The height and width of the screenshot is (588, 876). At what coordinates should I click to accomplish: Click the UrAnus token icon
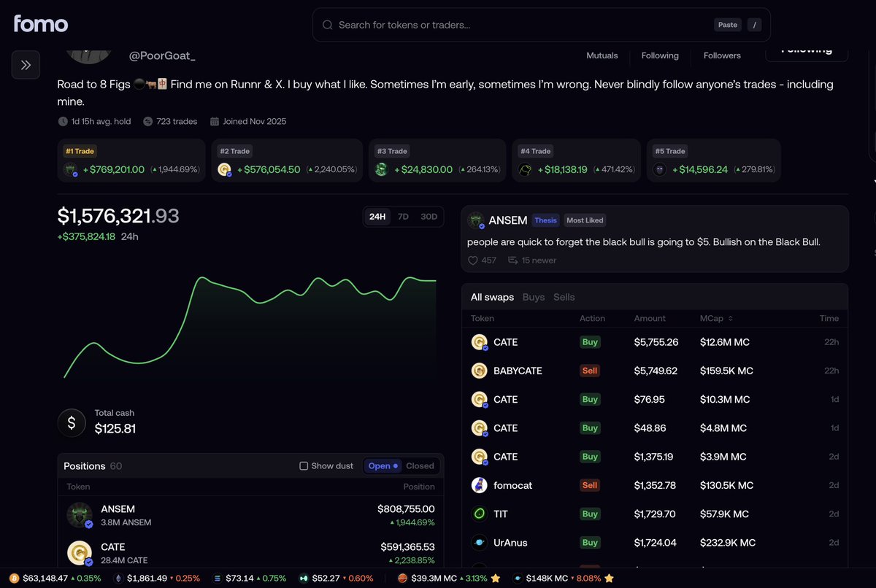click(480, 542)
